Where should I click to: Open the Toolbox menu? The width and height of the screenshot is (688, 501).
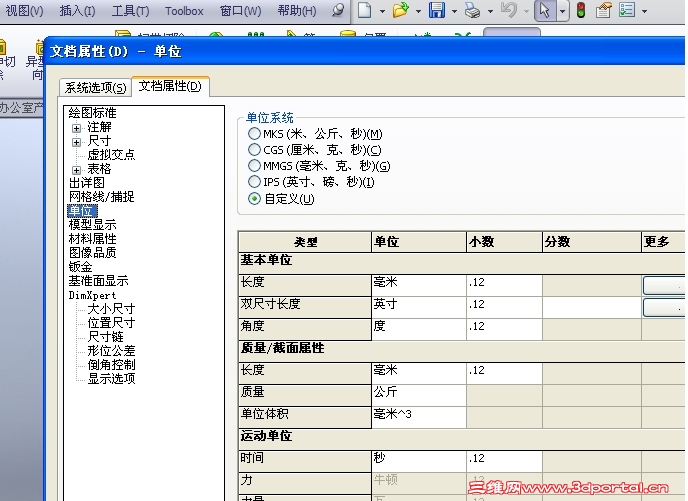pyautogui.click(x=184, y=11)
